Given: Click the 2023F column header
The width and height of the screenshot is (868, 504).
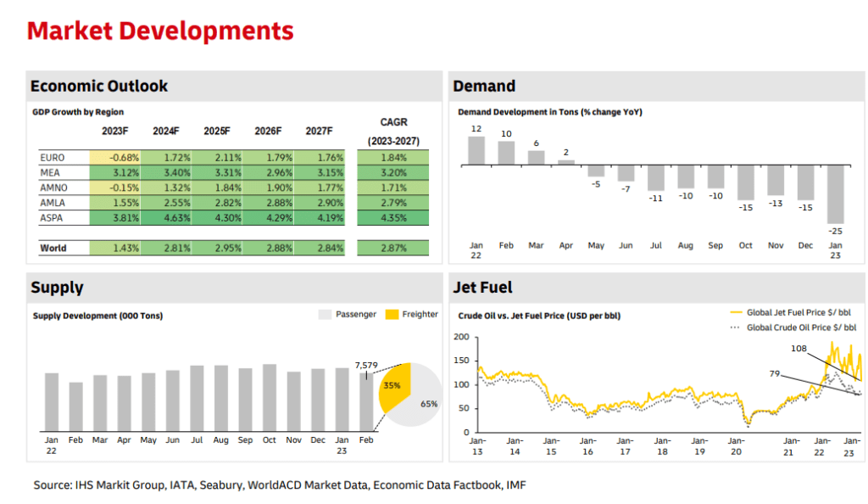Looking at the screenshot, I should (114, 132).
